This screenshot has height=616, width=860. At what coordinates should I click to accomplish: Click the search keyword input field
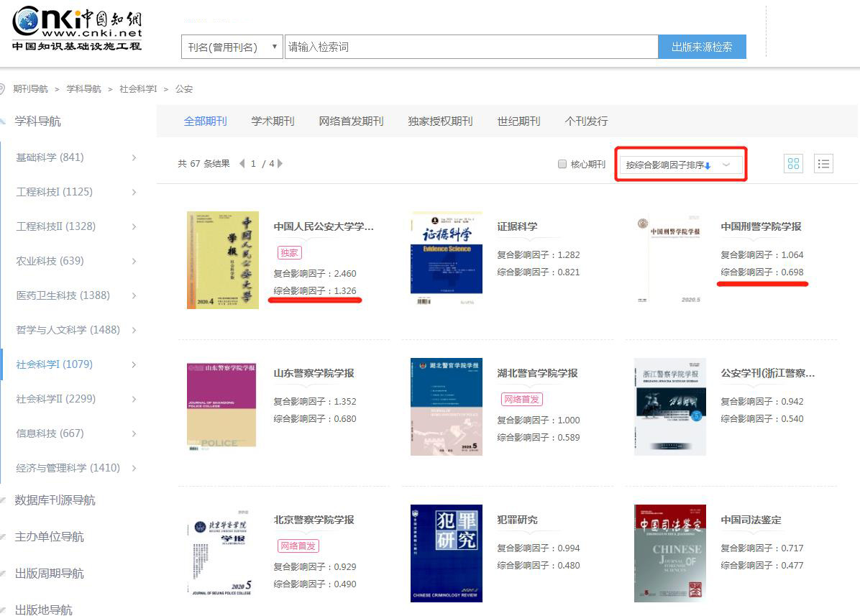point(471,47)
